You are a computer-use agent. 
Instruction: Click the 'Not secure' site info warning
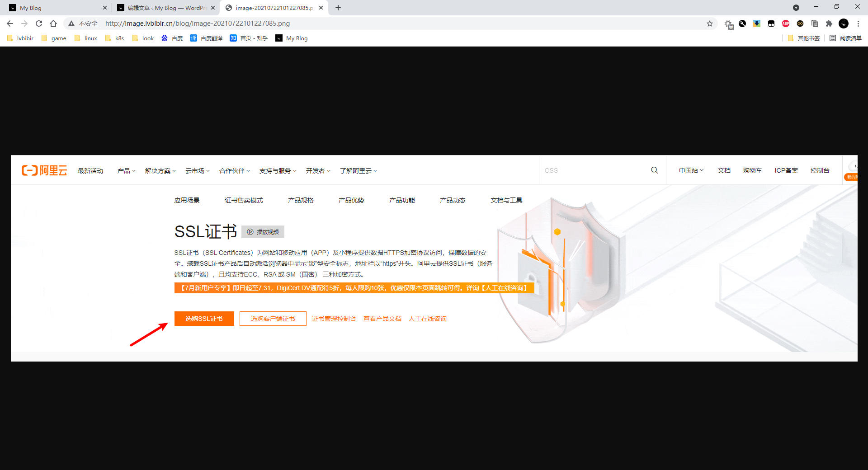pos(83,23)
